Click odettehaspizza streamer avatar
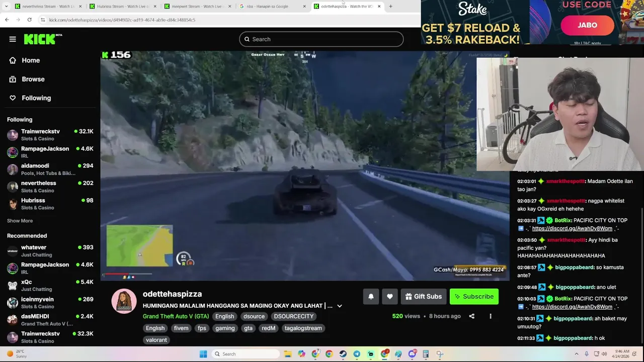Image resolution: width=644 pixels, height=362 pixels. [124, 301]
